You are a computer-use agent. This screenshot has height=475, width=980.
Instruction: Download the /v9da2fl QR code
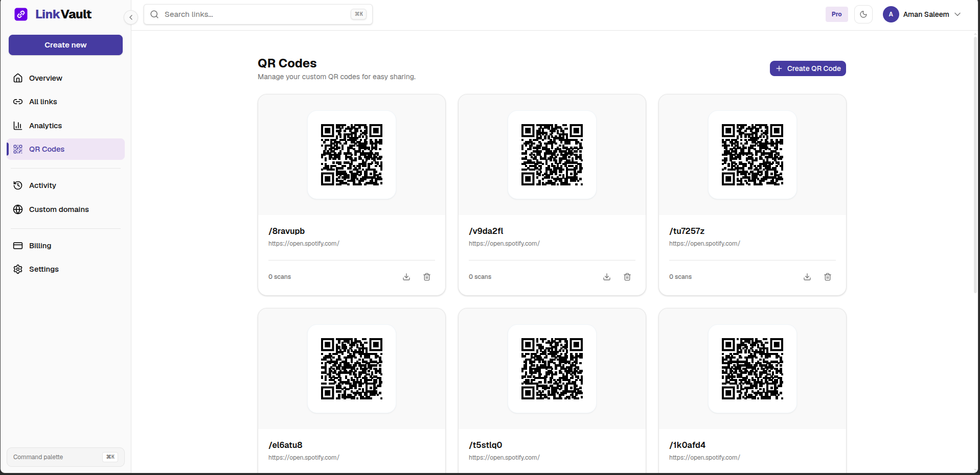607,277
